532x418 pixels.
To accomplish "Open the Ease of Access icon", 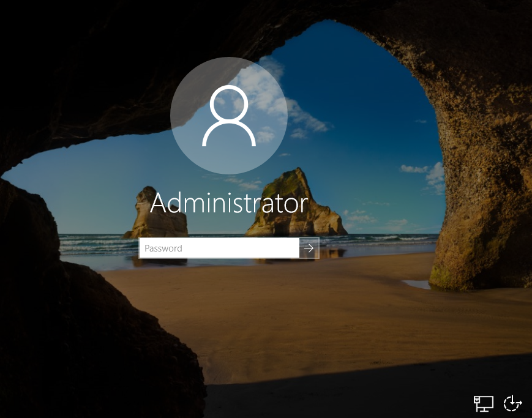I will (512, 403).
